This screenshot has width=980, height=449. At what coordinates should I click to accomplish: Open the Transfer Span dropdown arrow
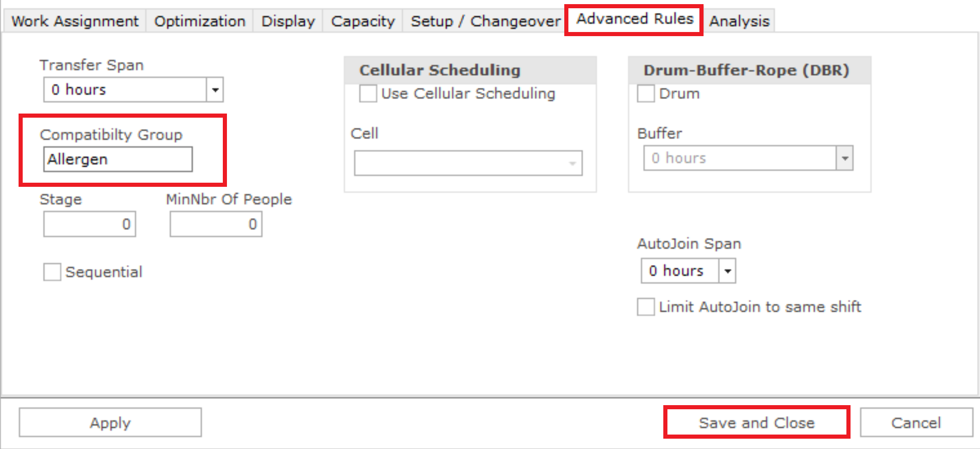coord(215,90)
